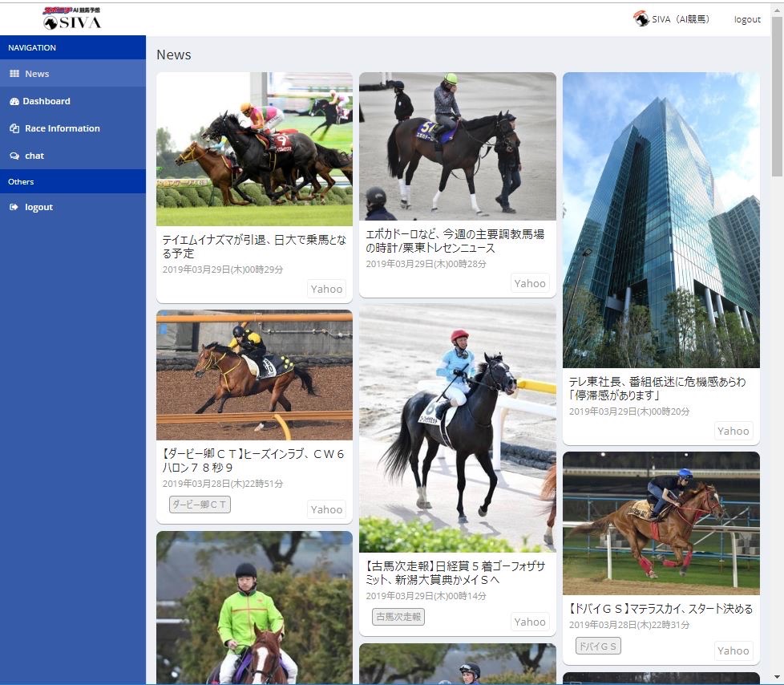Click the chat bubbles icon
The height and width of the screenshot is (685, 784).
click(14, 156)
